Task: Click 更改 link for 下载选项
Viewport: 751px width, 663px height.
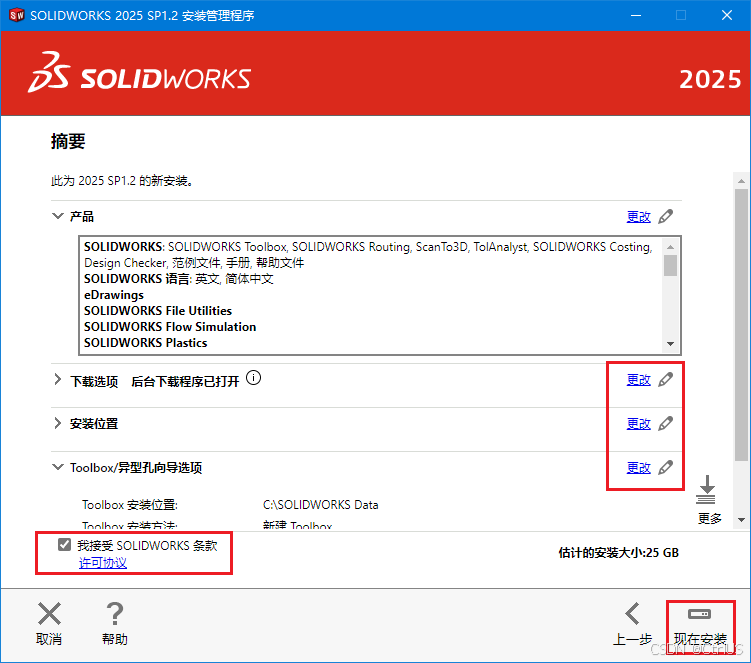Action: coord(639,380)
